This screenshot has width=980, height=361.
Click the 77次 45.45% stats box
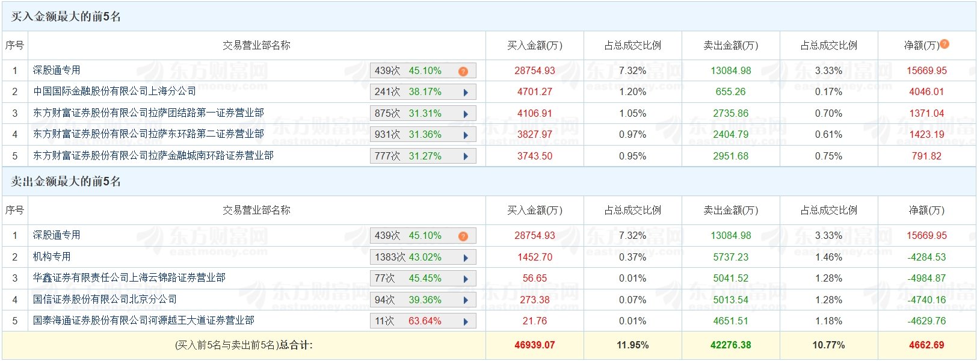[x=423, y=279]
